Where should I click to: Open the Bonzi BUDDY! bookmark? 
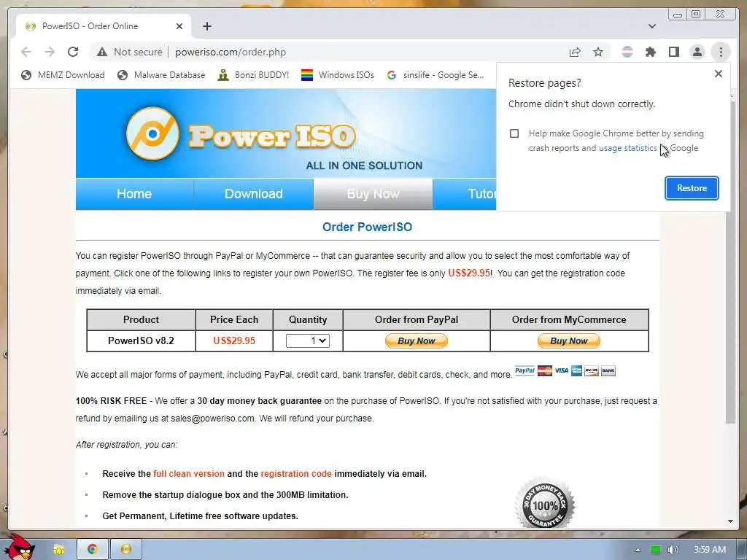253,75
